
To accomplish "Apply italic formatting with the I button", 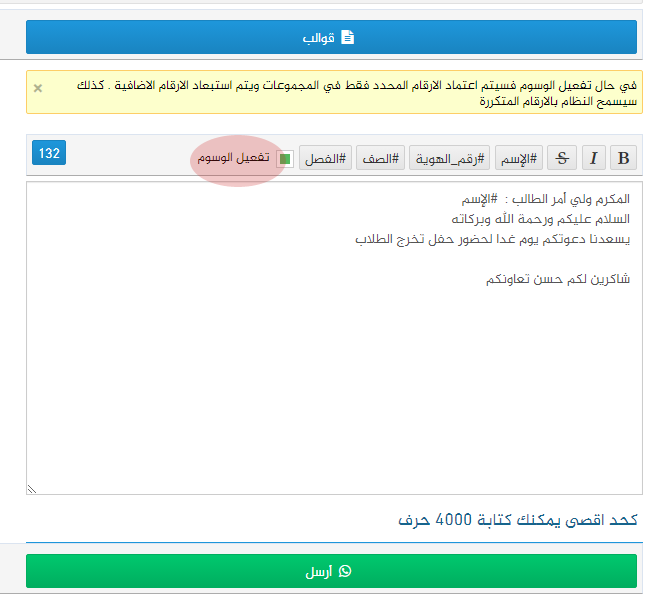I will [594, 158].
